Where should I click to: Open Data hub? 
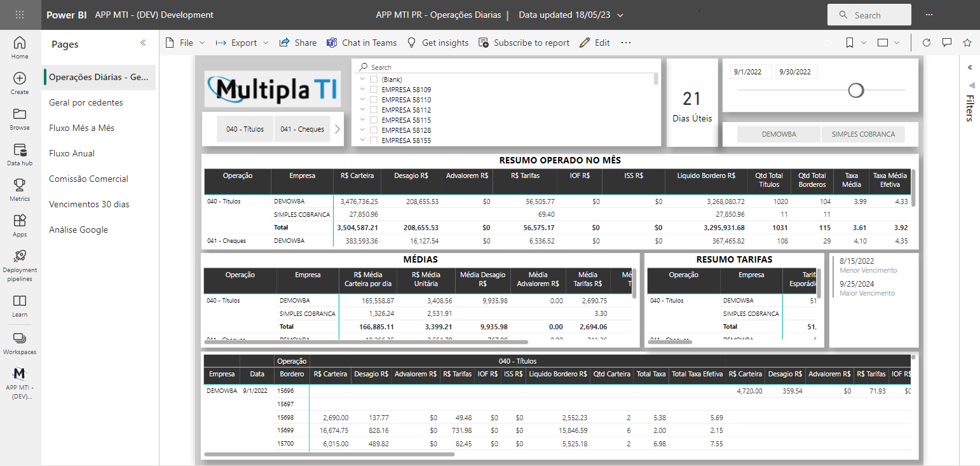pos(20,154)
